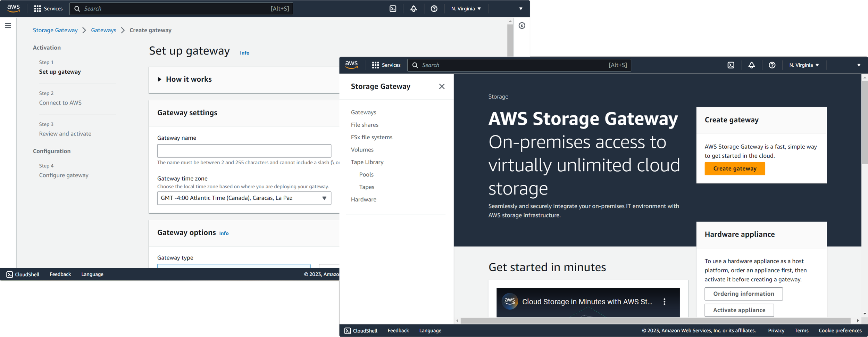Open Tapes under Tape Library
The height and width of the screenshot is (337, 868).
coord(367,187)
